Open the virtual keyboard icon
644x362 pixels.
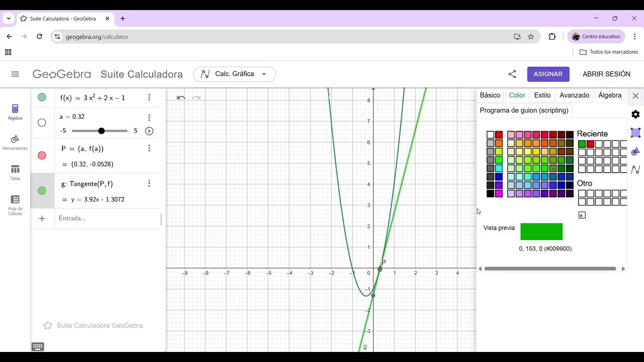tap(38, 346)
